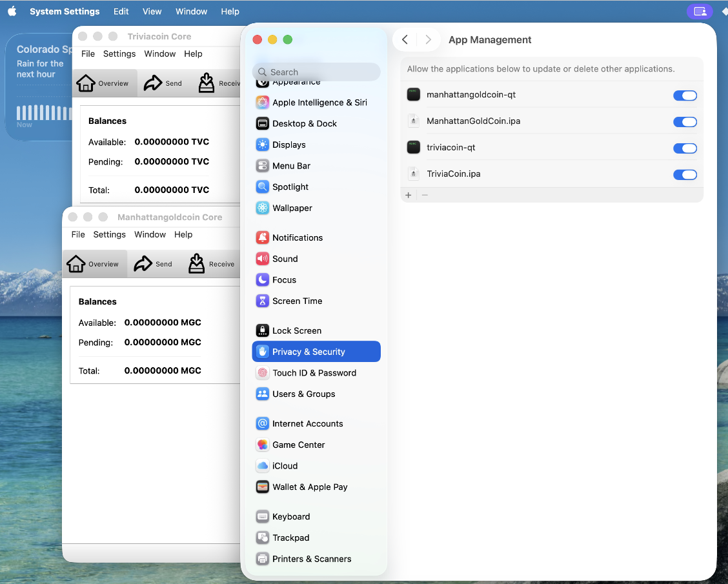Open the Apple Intelligence & Siri icon
This screenshot has width=728, height=584.
262,103
